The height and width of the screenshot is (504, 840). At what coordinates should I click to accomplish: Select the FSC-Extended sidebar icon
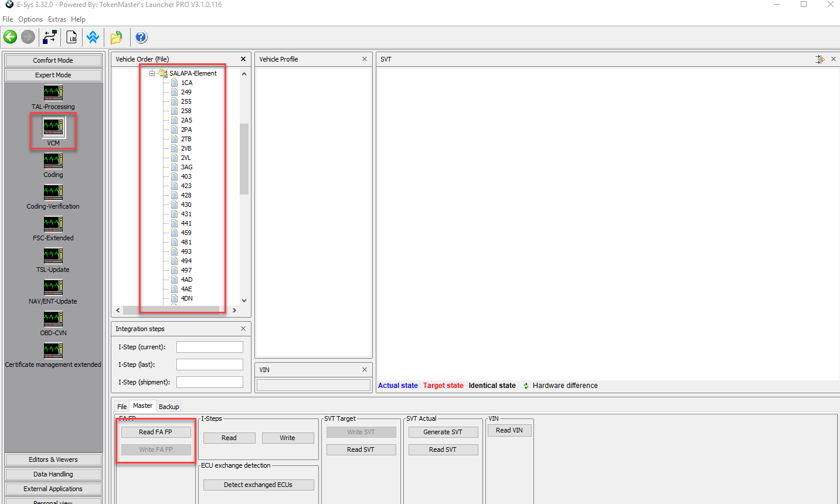click(53, 223)
